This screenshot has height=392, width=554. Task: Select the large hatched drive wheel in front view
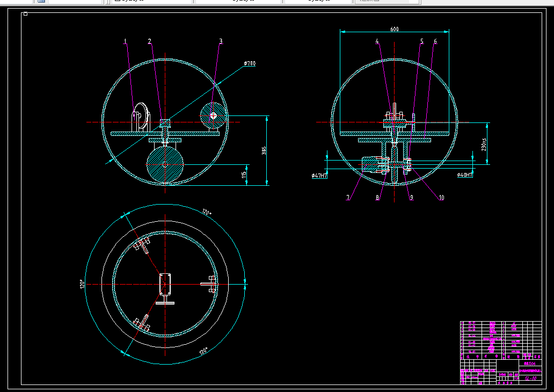coord(165,165)
